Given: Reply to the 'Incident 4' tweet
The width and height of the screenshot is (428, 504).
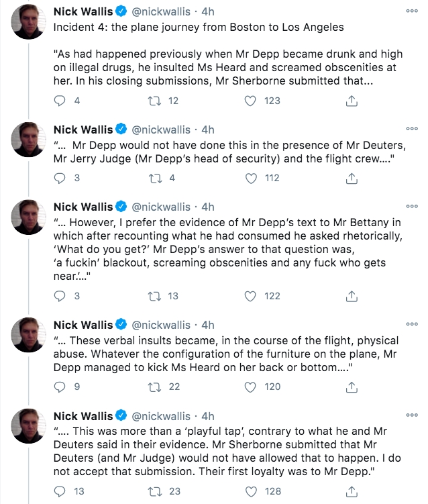Looking at the screenshot, I should coord(60,101).
